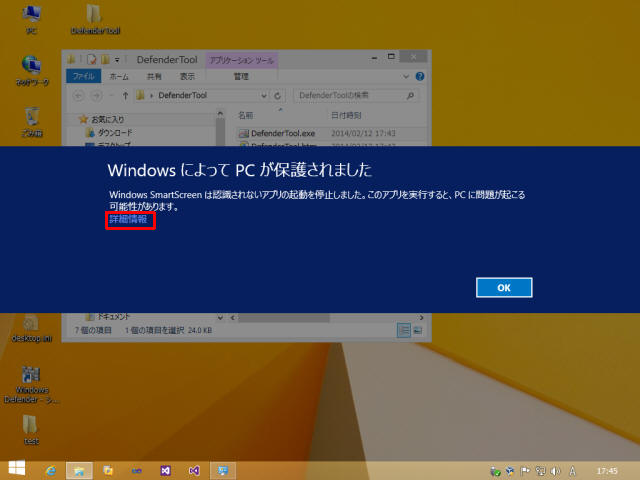Refresh the DefenderTool folder view

[x=278, y=96]
